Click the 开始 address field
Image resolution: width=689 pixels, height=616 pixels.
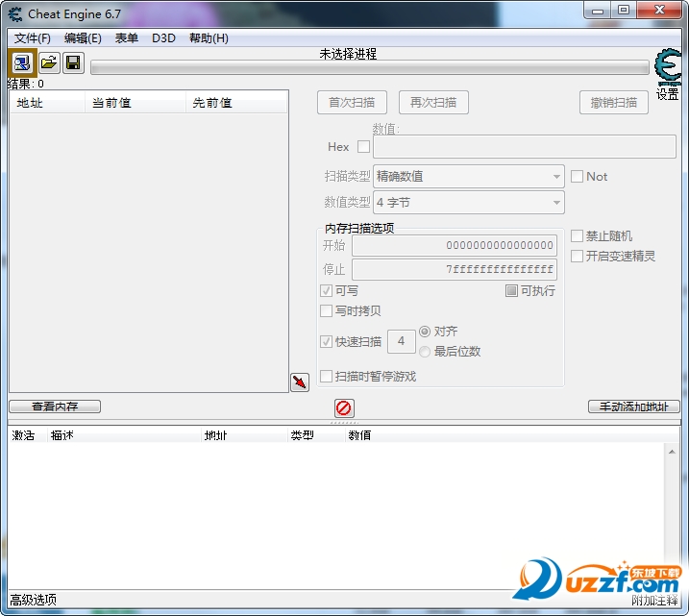click(455, 245)
